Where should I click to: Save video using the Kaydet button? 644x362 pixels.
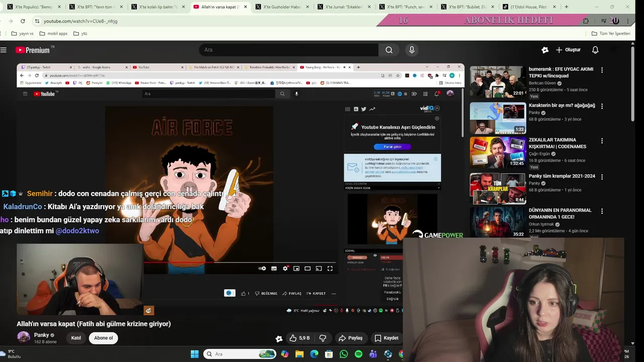(386, 338)
